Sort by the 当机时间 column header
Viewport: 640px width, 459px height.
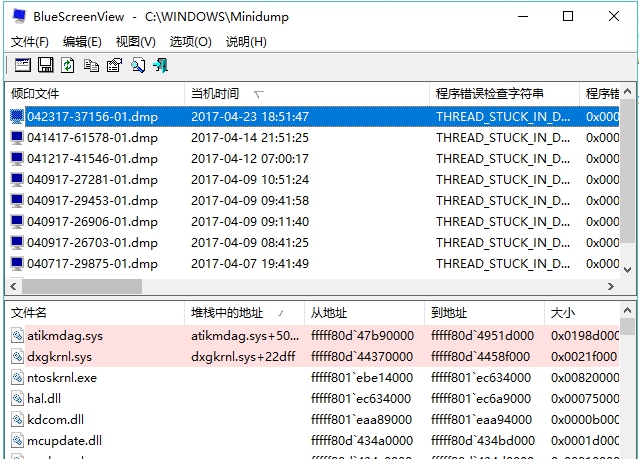click(x=307, y=94)
